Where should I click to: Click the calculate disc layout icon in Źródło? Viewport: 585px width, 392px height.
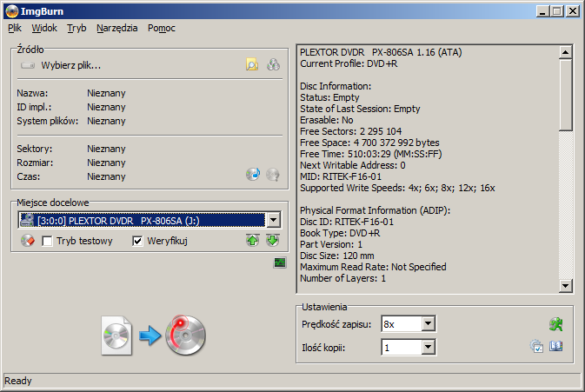(253, 174)
